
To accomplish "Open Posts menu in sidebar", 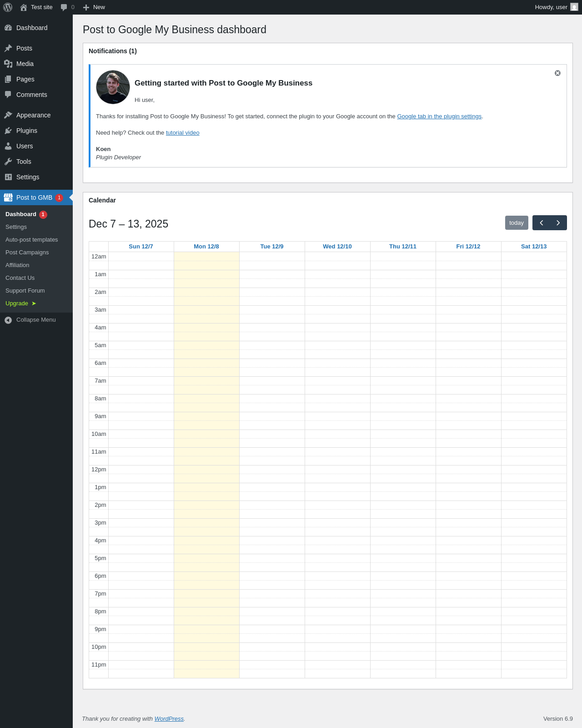I will click(36, 48).
